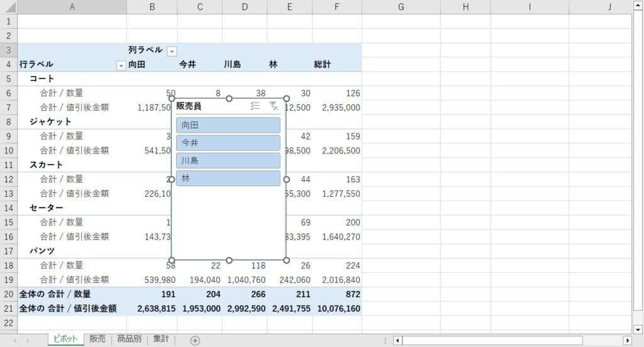
Task: Open the 行ラベル filter dropdown
Action: coord(121,65)
